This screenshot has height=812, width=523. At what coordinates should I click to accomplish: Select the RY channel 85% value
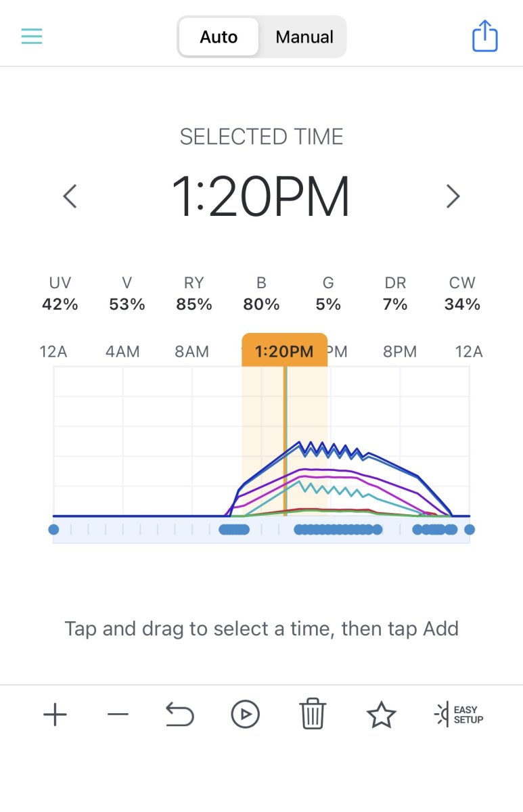(x=194, y=304)
